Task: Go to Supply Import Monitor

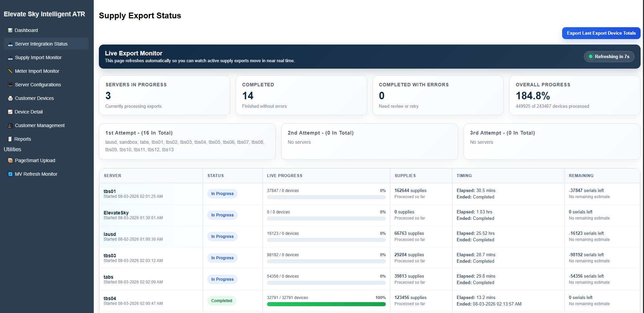Action: click(x=46, y=57)
